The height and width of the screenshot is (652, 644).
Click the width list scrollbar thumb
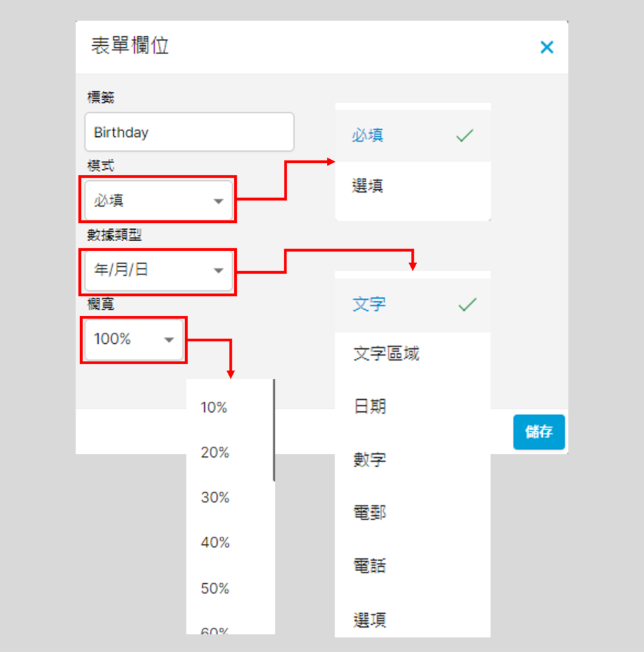[x=274, y=430]
